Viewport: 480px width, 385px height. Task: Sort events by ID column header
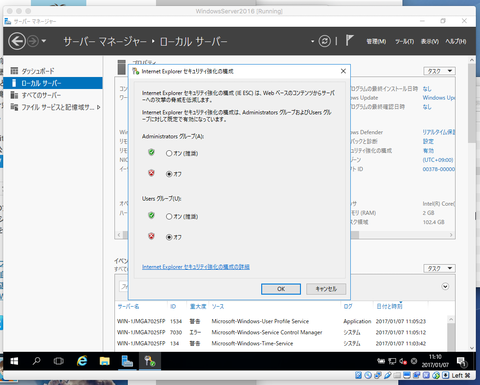click(173, 306)
